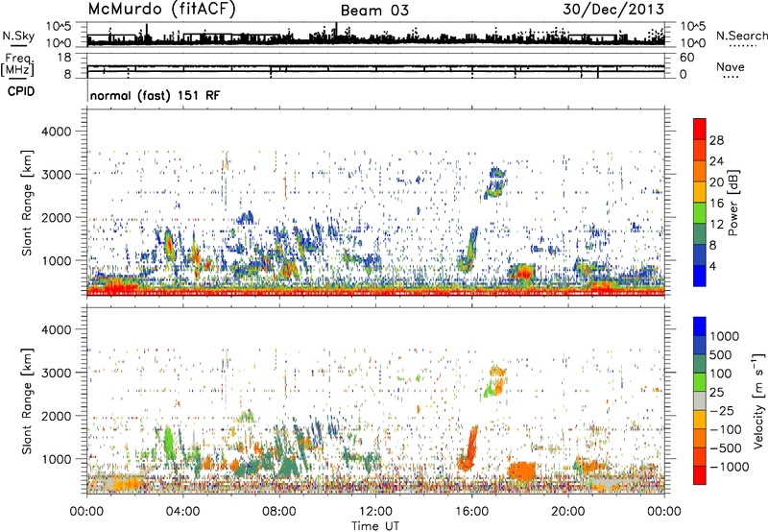Click the '20:00' time tick label
Image resolution: width=768 pixels, height=532 pixels.
[567, 512]
